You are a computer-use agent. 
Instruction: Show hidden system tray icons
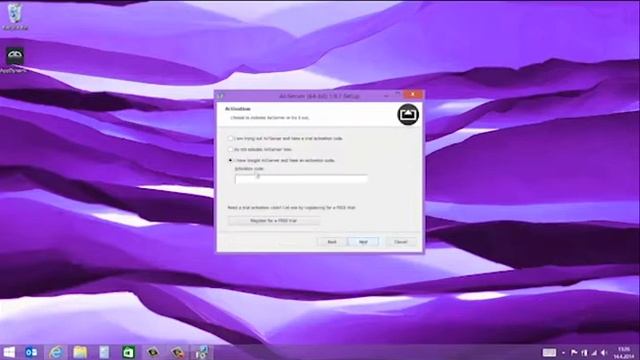[x=563, y=353]
